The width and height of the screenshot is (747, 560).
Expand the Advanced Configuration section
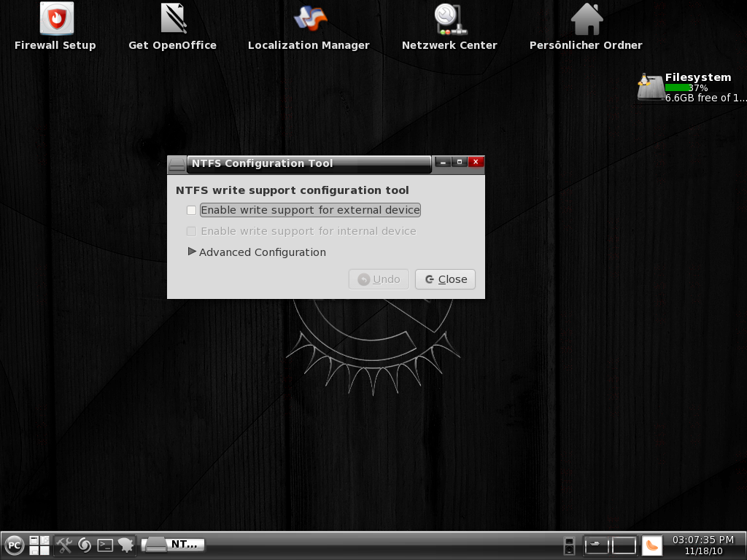pos(193,252)
